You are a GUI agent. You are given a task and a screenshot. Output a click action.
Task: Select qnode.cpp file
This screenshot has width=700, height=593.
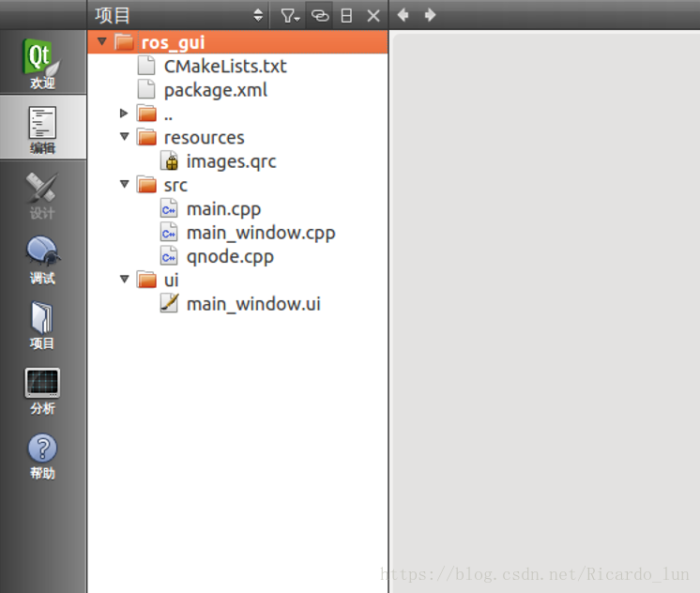point(230,257)
